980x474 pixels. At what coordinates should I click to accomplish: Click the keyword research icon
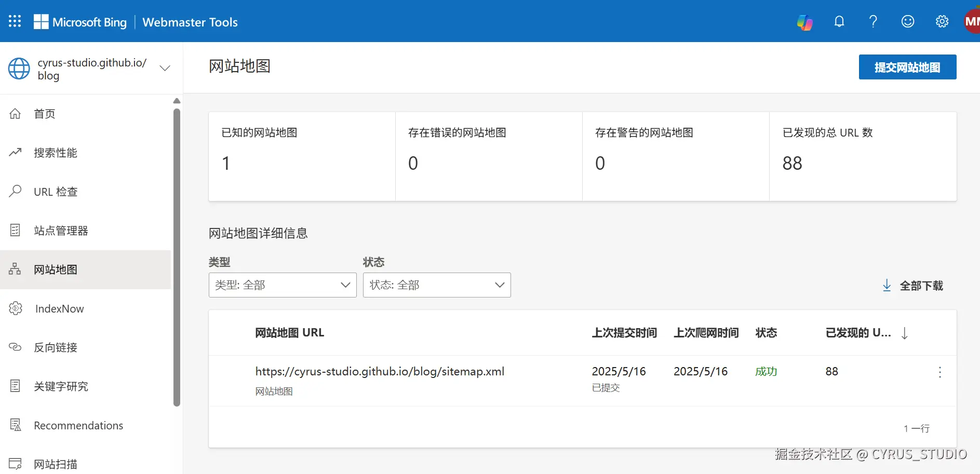pyautogui.click(x=15, y=386)
